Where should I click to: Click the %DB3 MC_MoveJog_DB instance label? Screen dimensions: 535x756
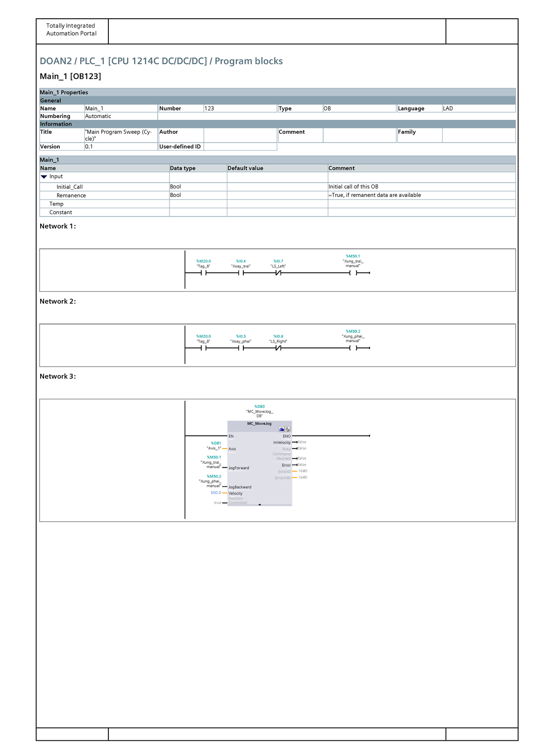[259, 411]
